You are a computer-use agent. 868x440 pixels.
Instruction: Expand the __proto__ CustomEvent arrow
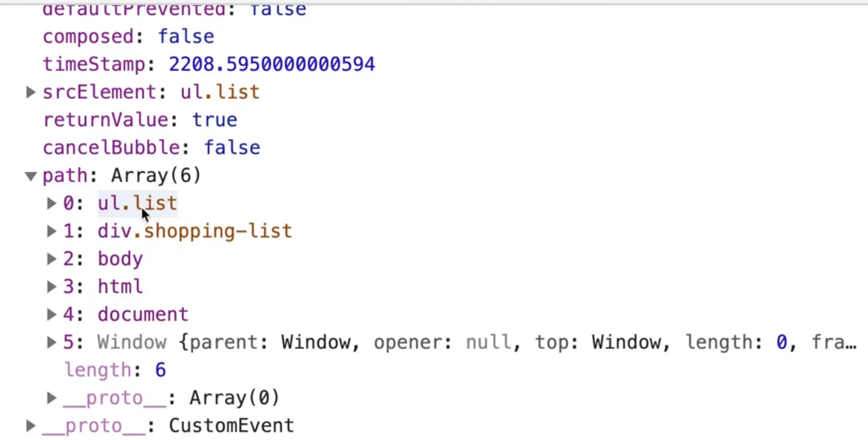[31, 426]
